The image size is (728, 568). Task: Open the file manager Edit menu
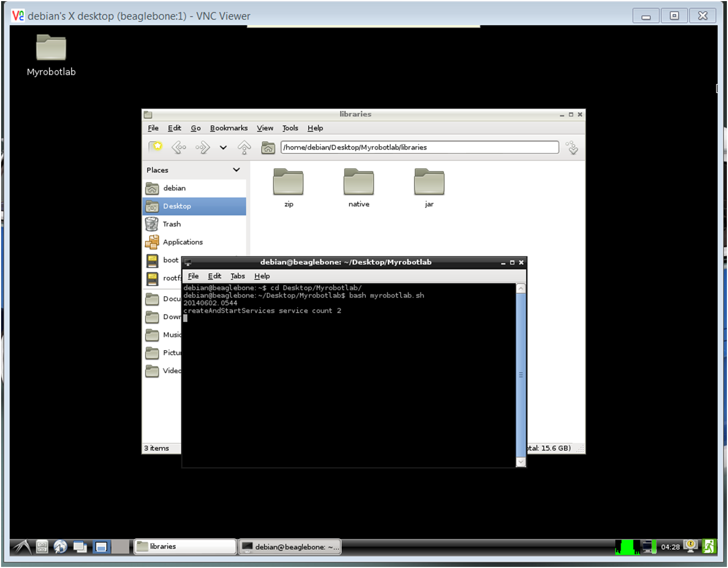175,128
